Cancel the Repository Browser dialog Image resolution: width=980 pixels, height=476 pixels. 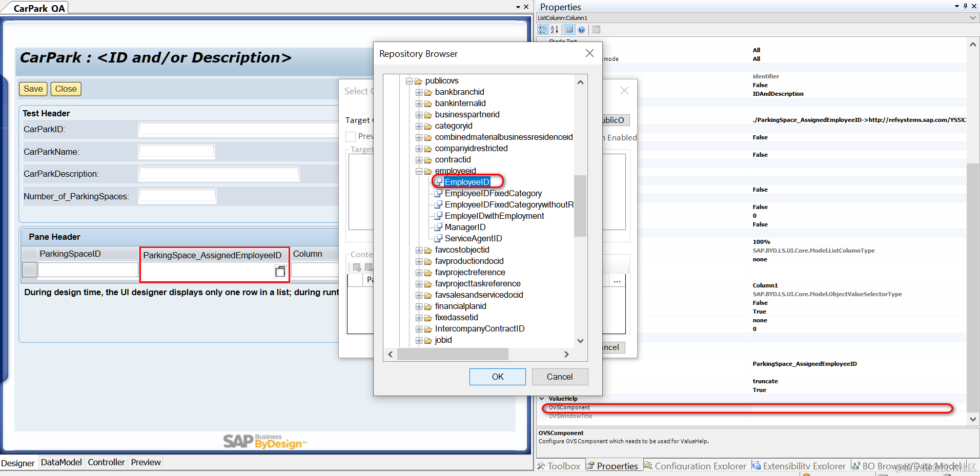coord(560,377)
